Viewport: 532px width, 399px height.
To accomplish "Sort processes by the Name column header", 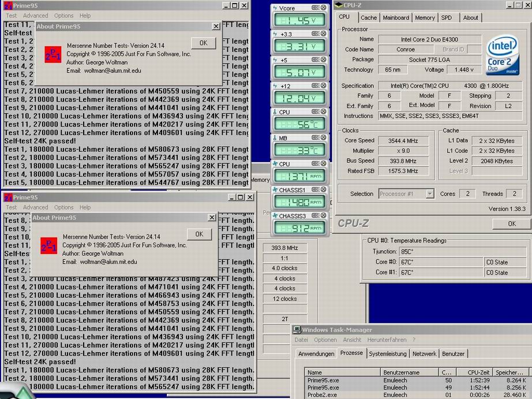I will pos(342,372).
